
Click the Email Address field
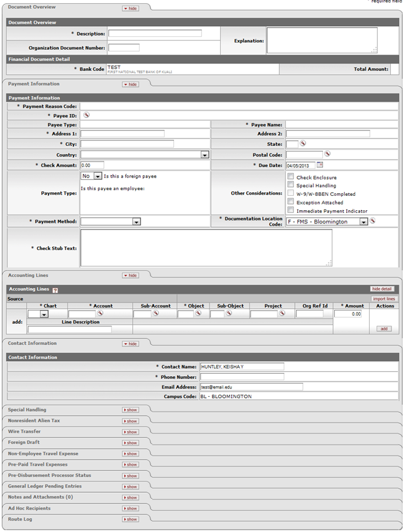pos(252,387)
